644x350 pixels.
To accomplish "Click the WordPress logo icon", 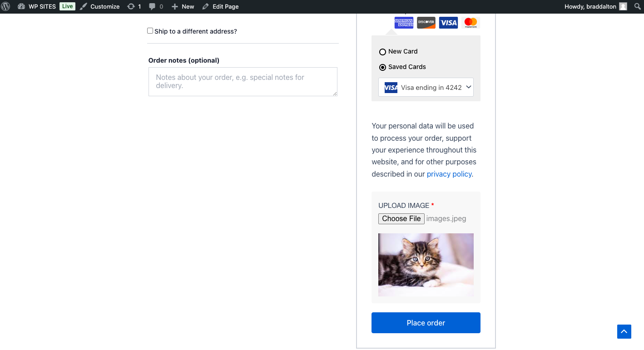I will point(6,6).
